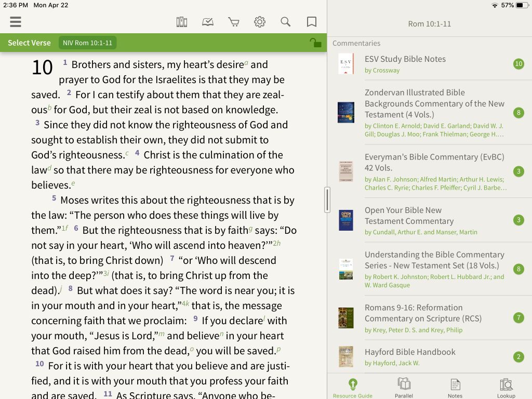Tap verse number 10 marker

tap(39, 364)
